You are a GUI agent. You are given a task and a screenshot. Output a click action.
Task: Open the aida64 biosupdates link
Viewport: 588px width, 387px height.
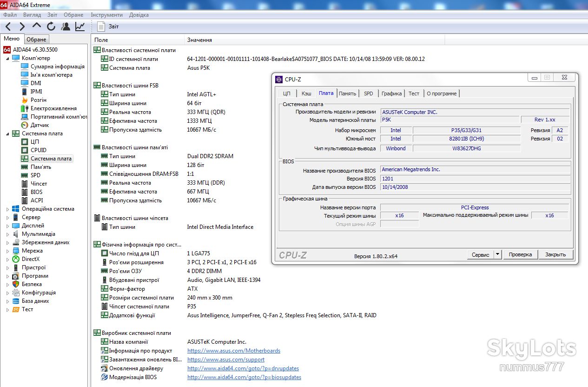pyautogui.click(x=244, y=377)
